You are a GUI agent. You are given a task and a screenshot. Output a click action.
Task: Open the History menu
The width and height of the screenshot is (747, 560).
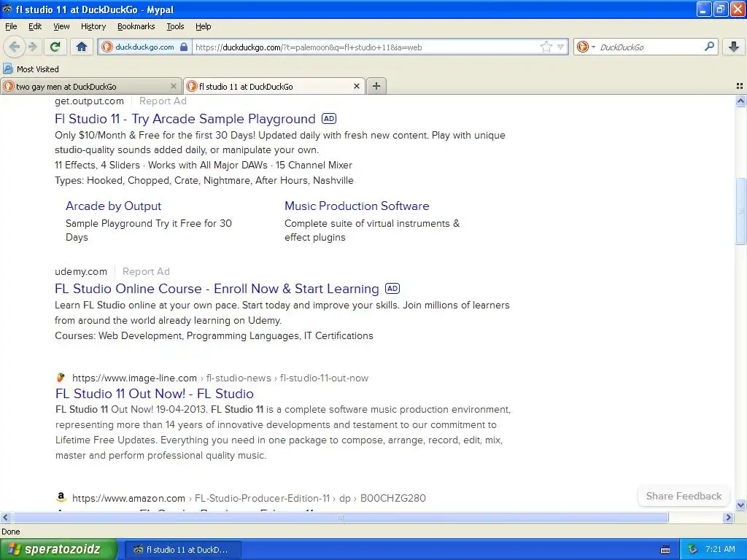(93, 26)
